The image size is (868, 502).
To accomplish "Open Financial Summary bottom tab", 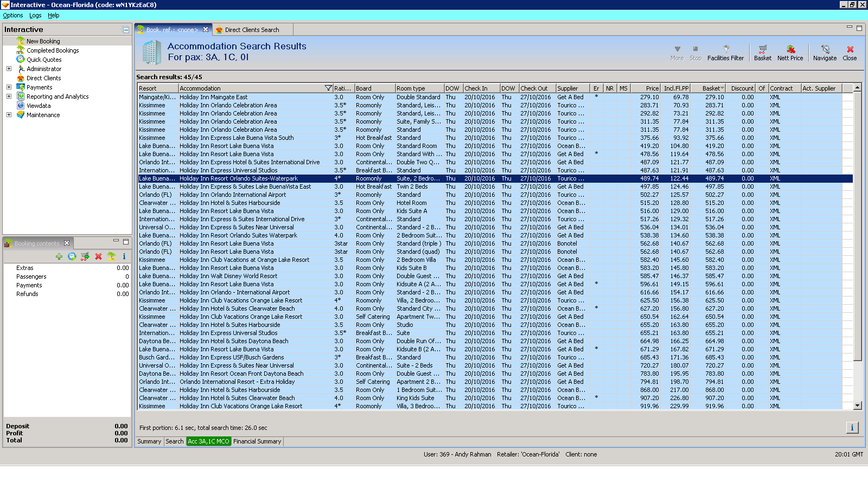I will pos(257,441).
